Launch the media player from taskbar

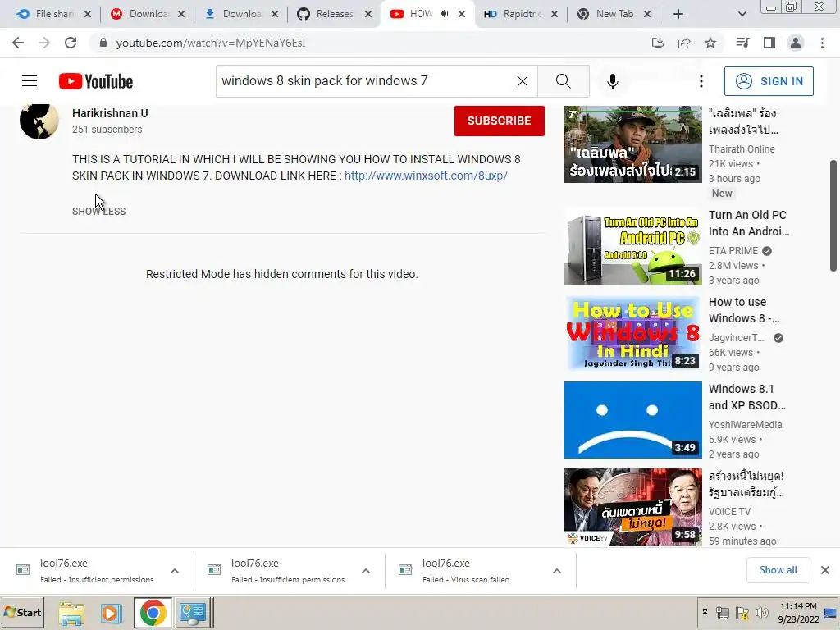pyautogui.click(x=112, y=613)
